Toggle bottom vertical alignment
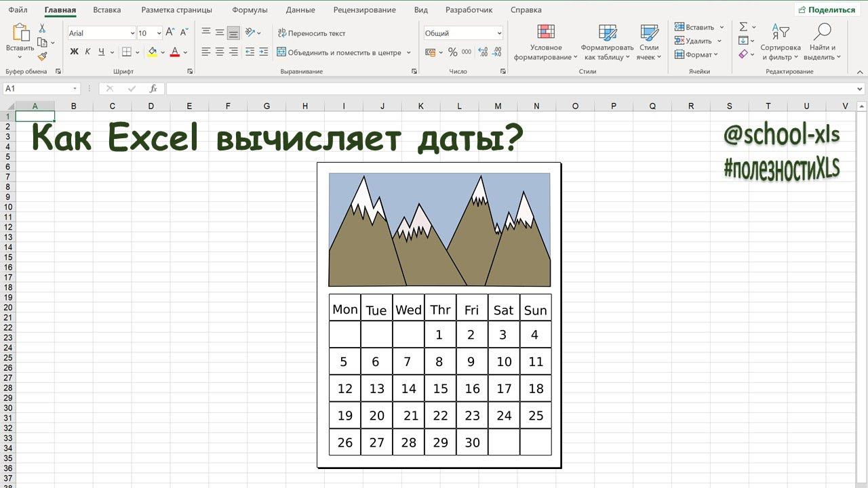The image size is (868, 488). tap(233, 33)
